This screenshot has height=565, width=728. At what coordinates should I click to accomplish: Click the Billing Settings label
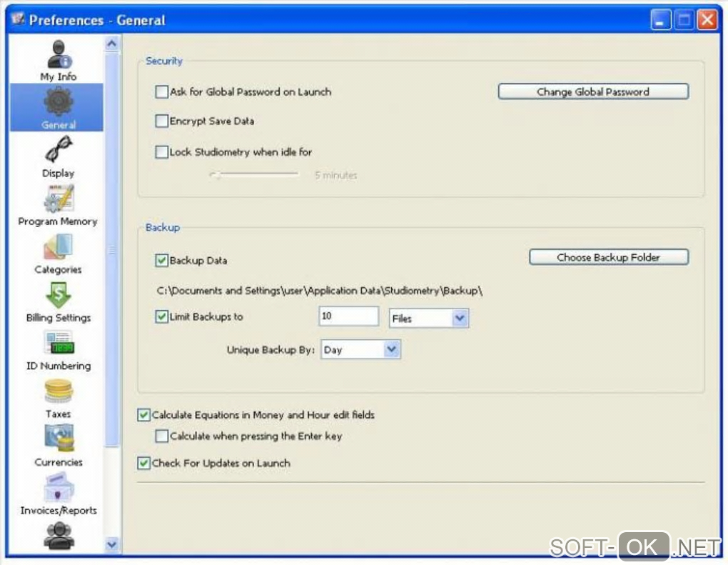pos(59,318)
